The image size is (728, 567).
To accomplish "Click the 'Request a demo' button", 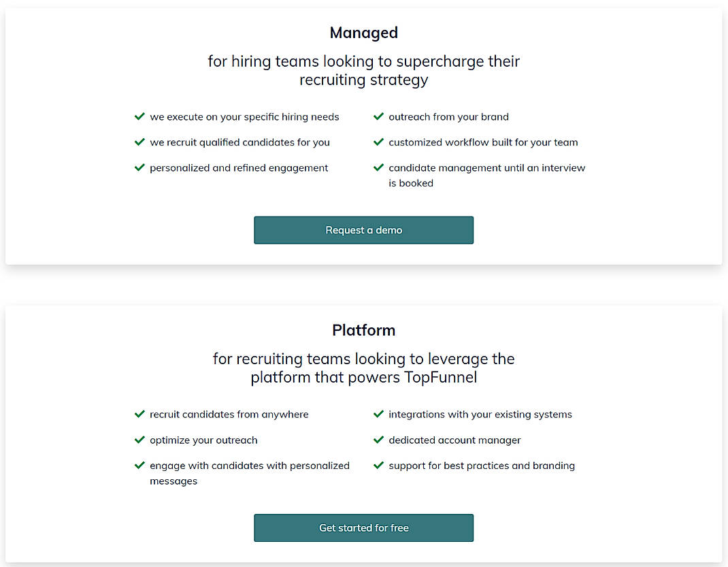I will (x=363, y=230).
